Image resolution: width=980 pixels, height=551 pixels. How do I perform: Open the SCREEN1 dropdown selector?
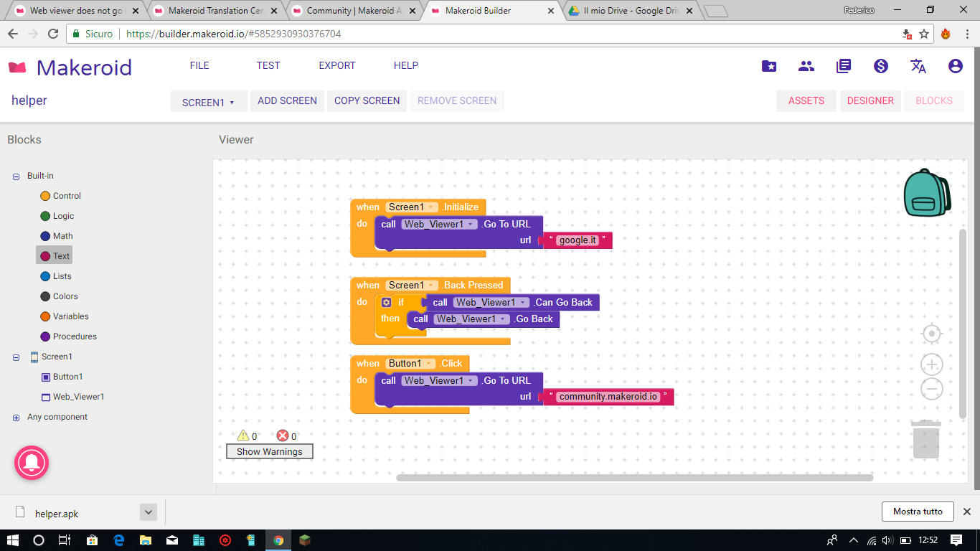[208, 102]
